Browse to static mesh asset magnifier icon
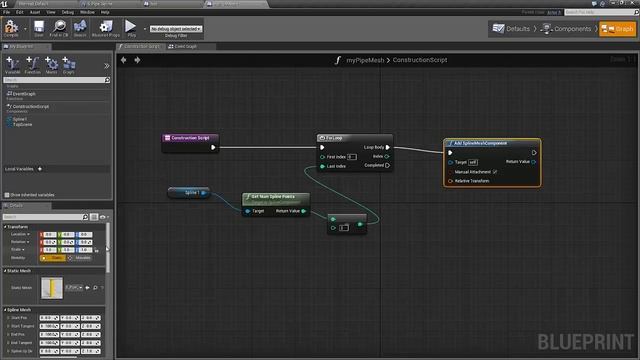Image resolution: width=640 pixels, height=360 pixels. click(95, 287)
